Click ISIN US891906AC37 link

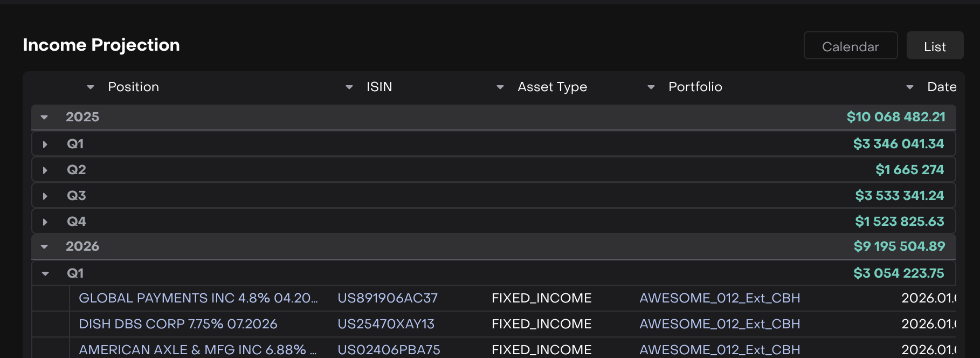387,298
